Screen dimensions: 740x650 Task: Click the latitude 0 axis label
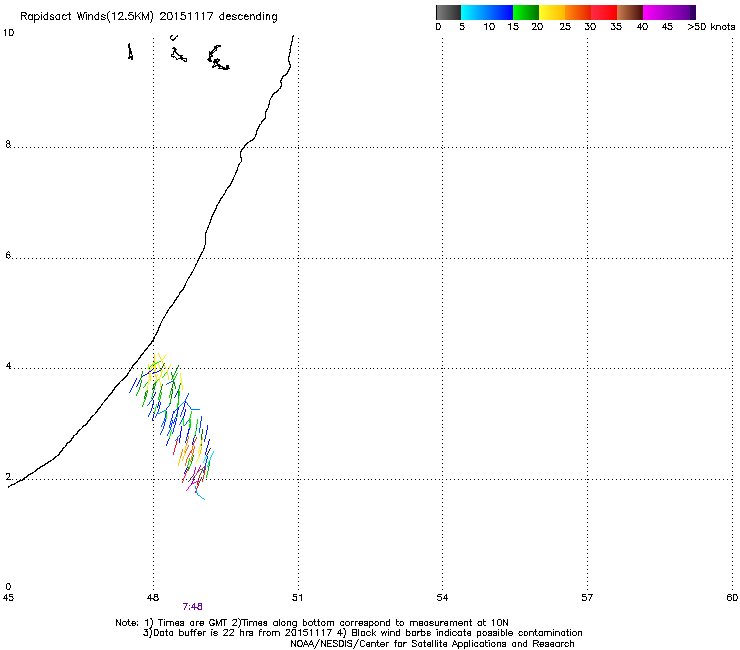click(x=8, y=587)
